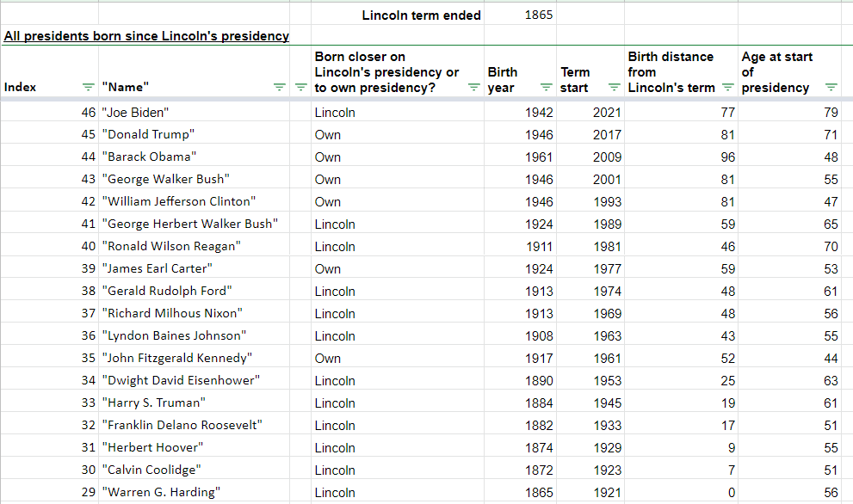
Task: Select the "George Herbert Walker Bush" cell
Action: point(195,224)
